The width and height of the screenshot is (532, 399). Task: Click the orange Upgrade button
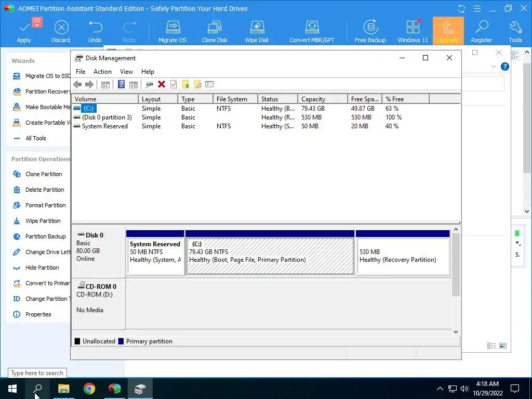tap(448, 31)
